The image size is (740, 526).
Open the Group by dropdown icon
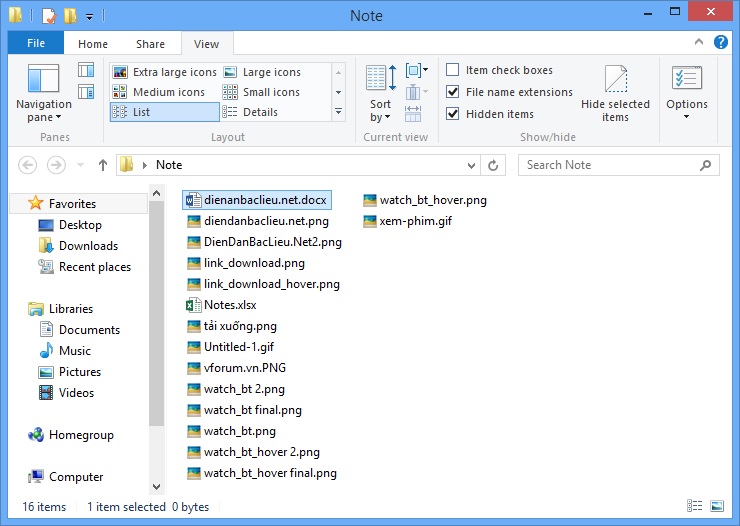click(x=417, y=71)
